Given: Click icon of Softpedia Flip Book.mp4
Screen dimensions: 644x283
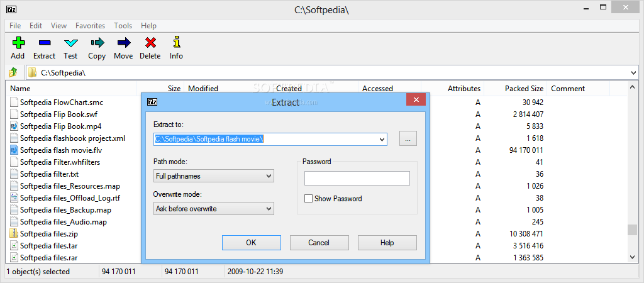Looking at the screenshot, I should coord(14,126).
